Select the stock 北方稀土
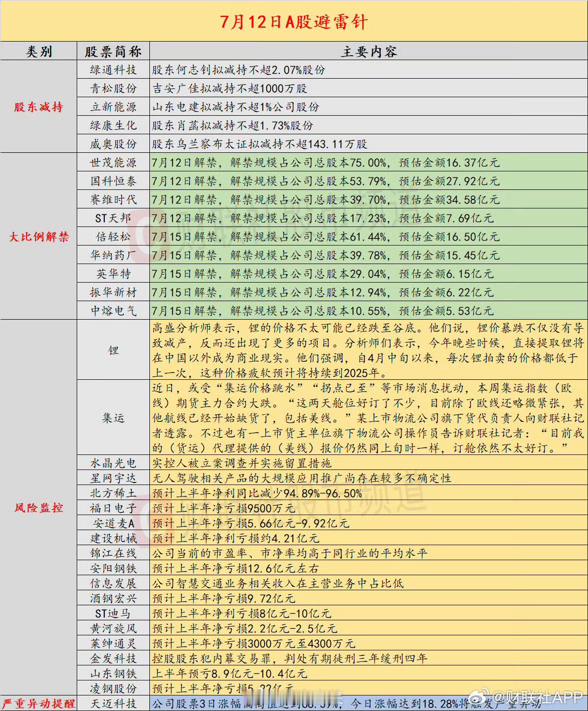This screenshot has width=588, height=711. (x=112, y=493)
